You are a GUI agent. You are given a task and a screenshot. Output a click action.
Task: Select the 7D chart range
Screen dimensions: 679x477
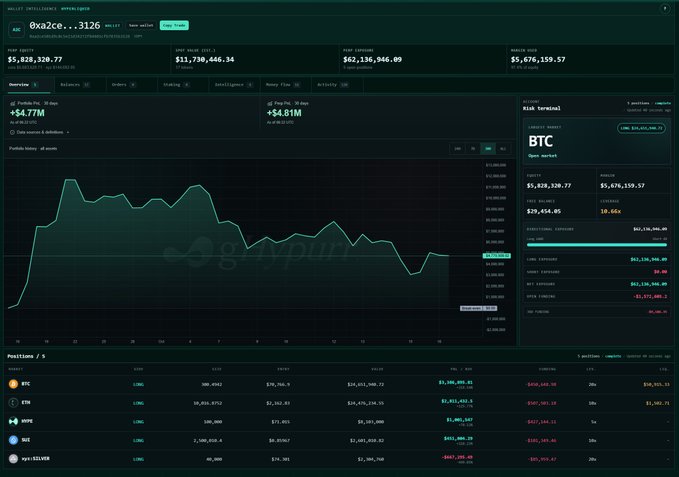point(472,148)
